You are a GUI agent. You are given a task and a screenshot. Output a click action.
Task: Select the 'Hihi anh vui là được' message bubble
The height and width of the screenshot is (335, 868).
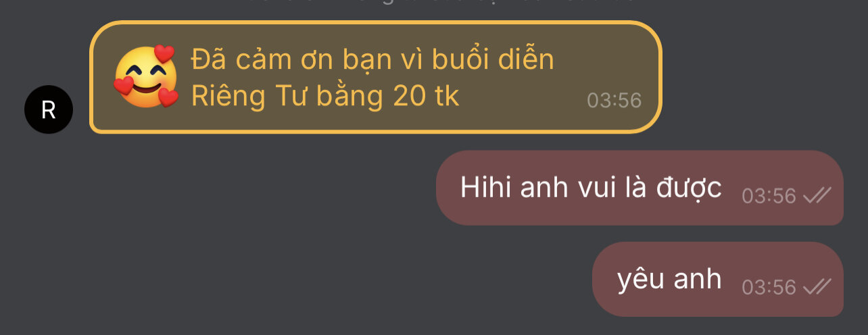pyautogui.click(x=640, y=188)
